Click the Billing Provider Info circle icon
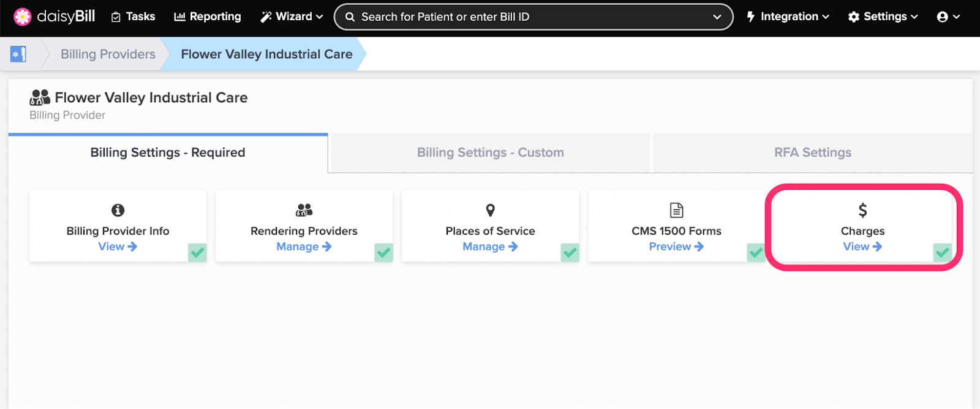The height and width of the screenshot is (409, 980). [x=118, y=210]
